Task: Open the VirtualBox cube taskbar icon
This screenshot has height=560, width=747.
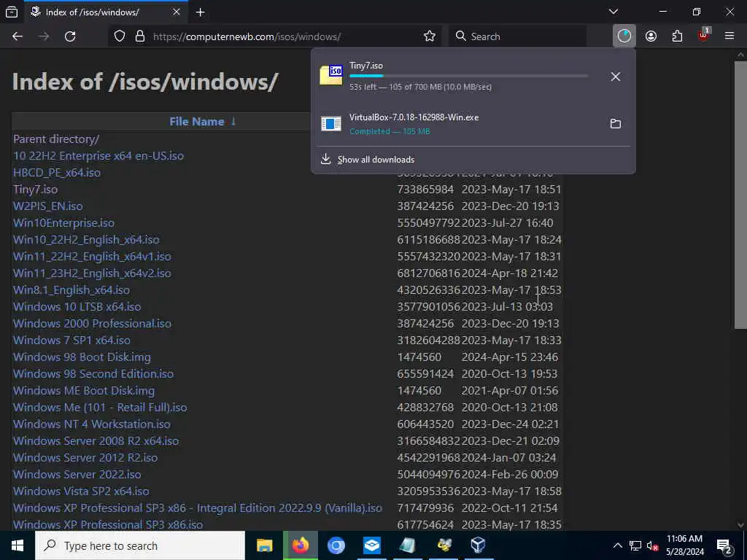Action: pos(479,545)
